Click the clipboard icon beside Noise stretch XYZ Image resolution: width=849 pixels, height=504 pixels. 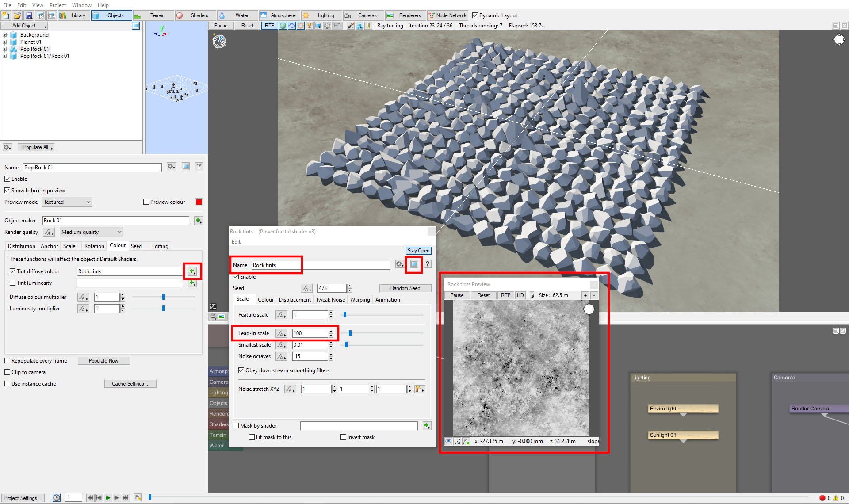point(420,389)
